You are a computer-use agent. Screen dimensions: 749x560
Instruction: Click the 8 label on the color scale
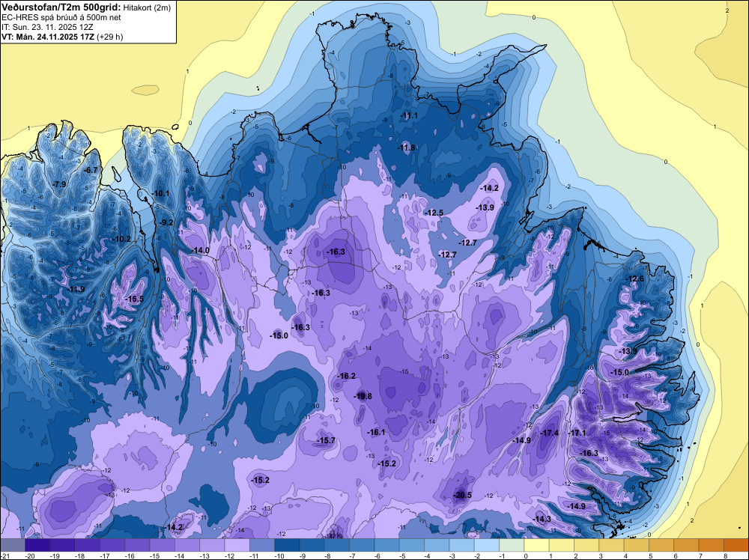tap(724, 556)
